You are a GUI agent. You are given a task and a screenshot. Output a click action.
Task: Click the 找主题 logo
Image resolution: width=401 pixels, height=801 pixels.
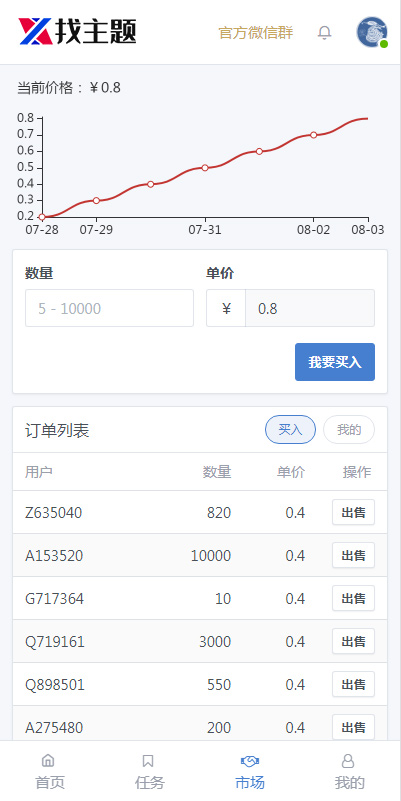coord(77,32)
